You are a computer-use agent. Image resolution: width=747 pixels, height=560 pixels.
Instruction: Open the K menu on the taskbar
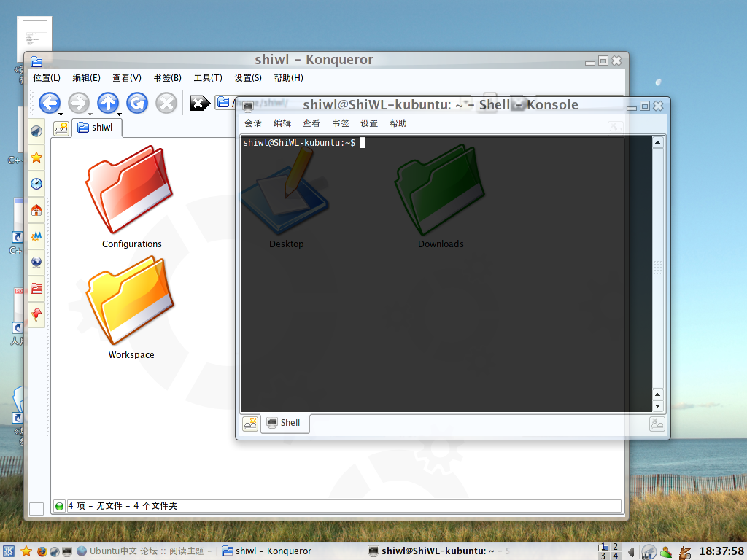(9, 551)
